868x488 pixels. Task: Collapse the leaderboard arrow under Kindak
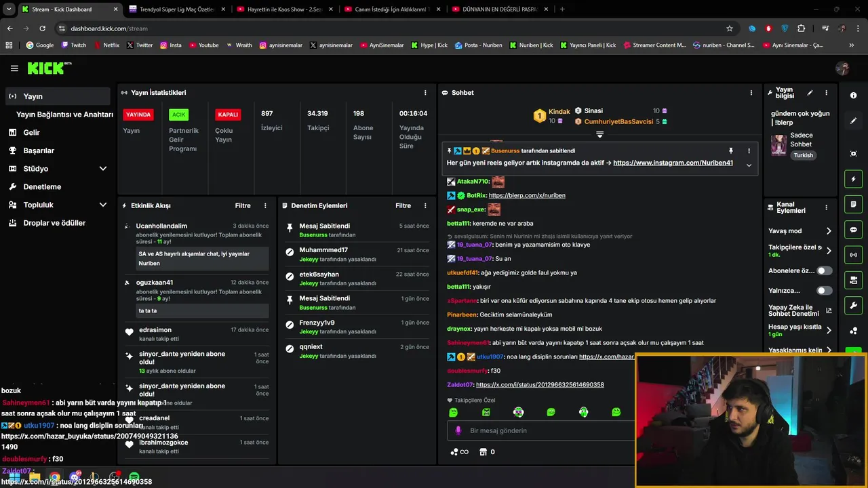[x=599, y=134]
